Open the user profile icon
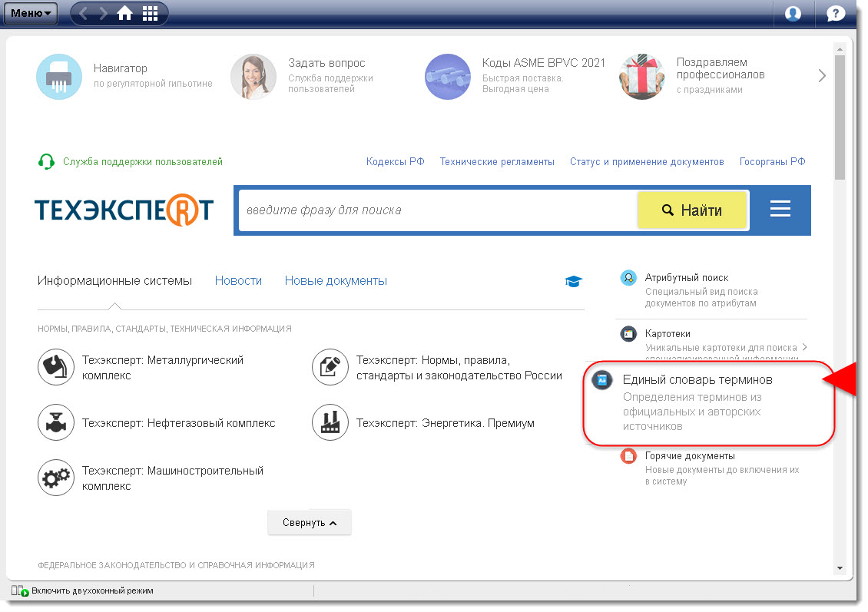 coord(793,13)
